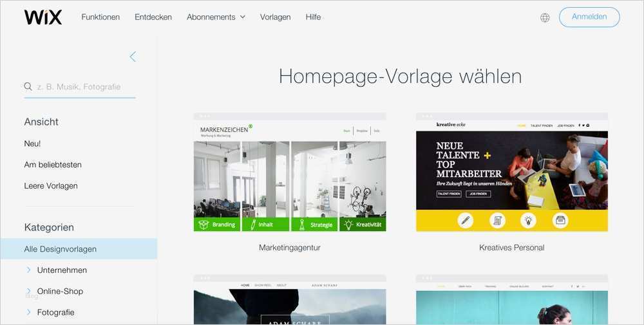Screen dimensions: 644x325
Task: Expand the Online-Shop category
Action: pos(29,291)
